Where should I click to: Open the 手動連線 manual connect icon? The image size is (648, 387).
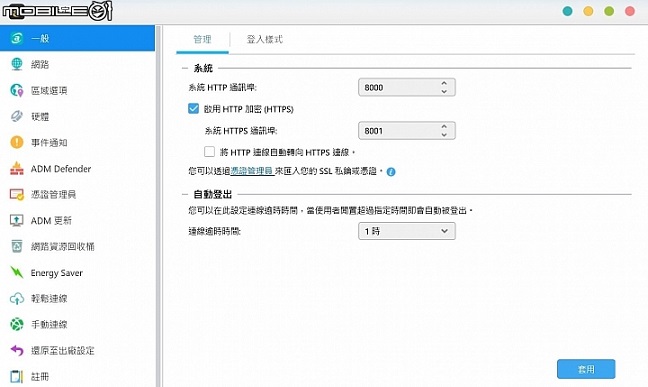tap(17, 325)
